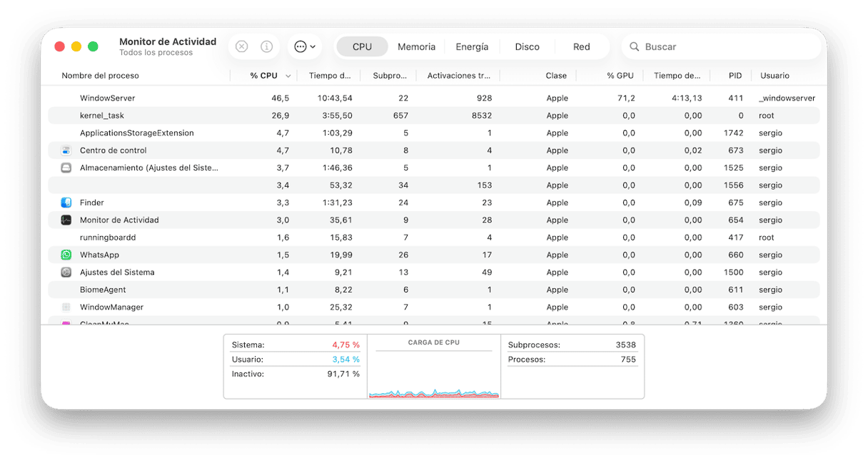Minimize the Monitor de Actividad window

pyautogui.click(x=76, y=46)
